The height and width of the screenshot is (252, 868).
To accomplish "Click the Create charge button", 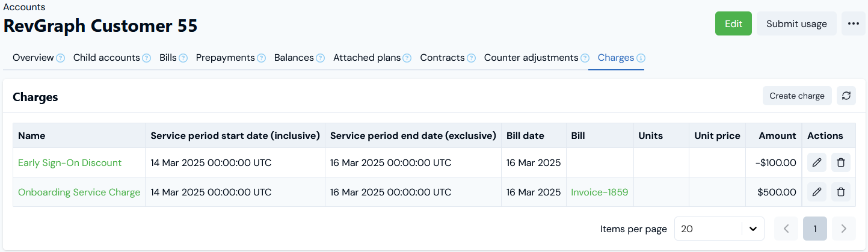I will [x=797, y=96].
